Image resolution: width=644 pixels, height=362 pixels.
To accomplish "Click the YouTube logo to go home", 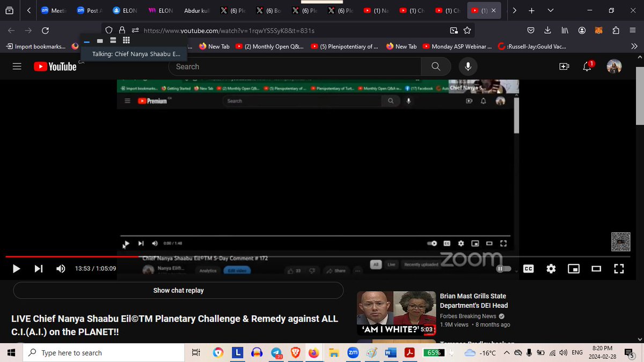I will coord(55,67).
